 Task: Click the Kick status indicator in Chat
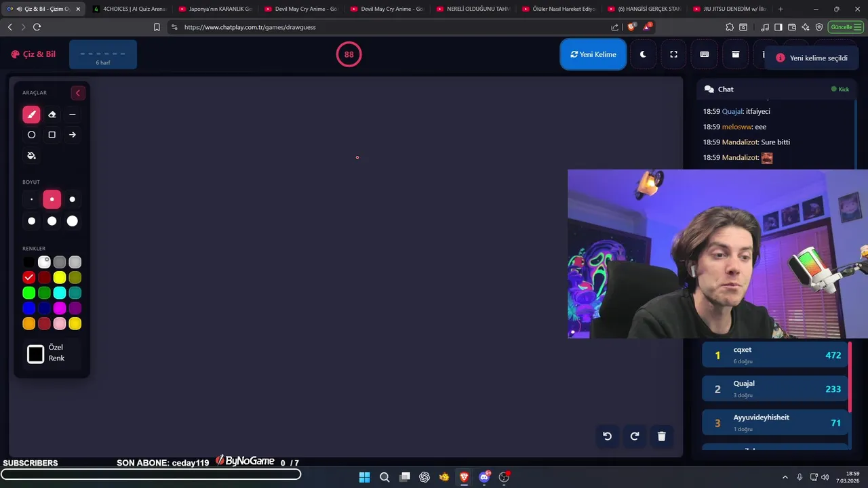tap(840, 89)
